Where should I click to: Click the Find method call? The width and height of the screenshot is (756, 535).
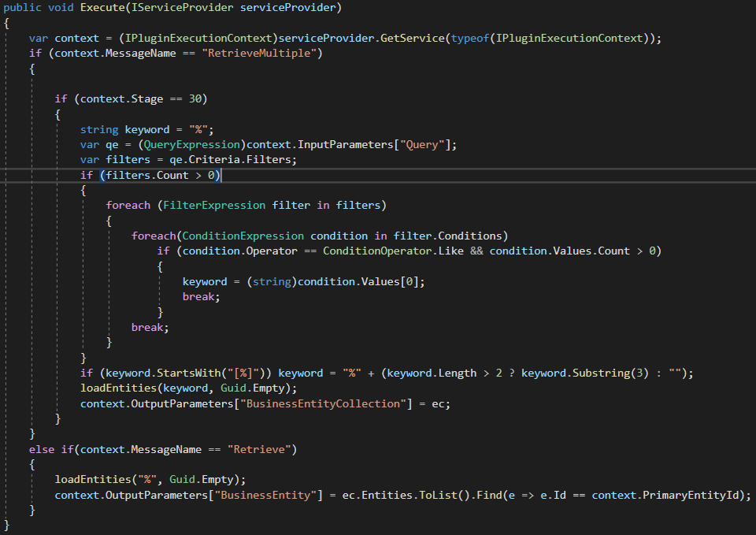[x=489, y=496]
